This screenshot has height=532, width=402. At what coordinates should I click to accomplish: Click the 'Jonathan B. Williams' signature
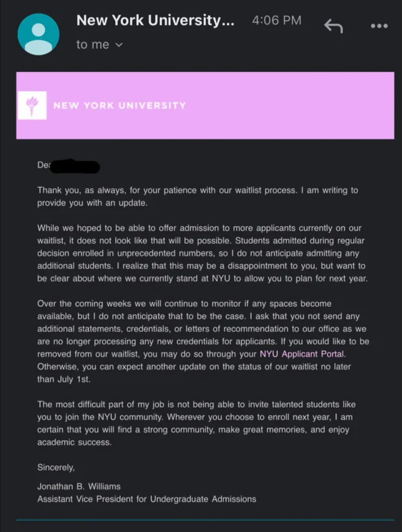coord(79,486)
